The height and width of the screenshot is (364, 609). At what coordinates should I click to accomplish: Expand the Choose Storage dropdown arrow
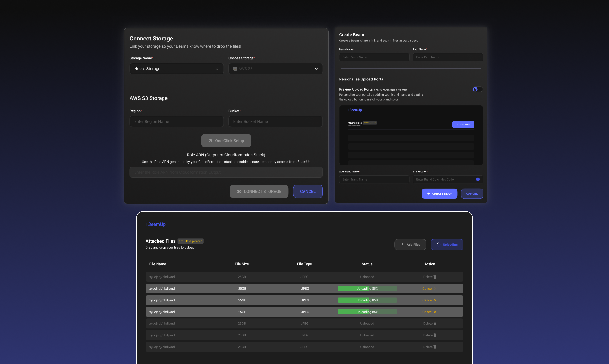pos(316,69)
